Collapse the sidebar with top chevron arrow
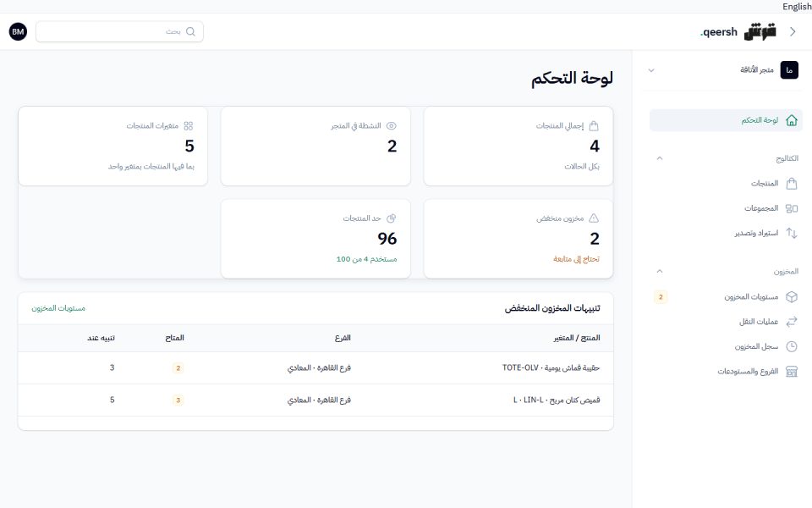Image resolution: width=812 pixels, height=508 pixels. point(793,31)
